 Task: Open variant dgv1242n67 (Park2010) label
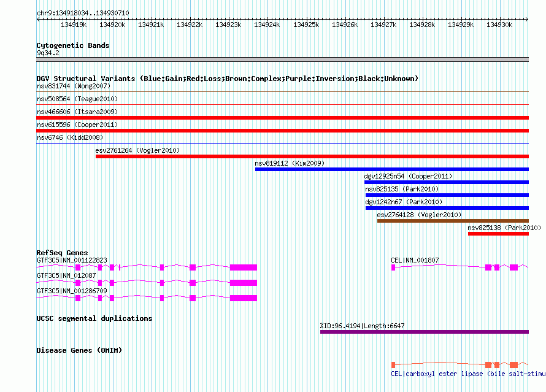coord(404,202)
